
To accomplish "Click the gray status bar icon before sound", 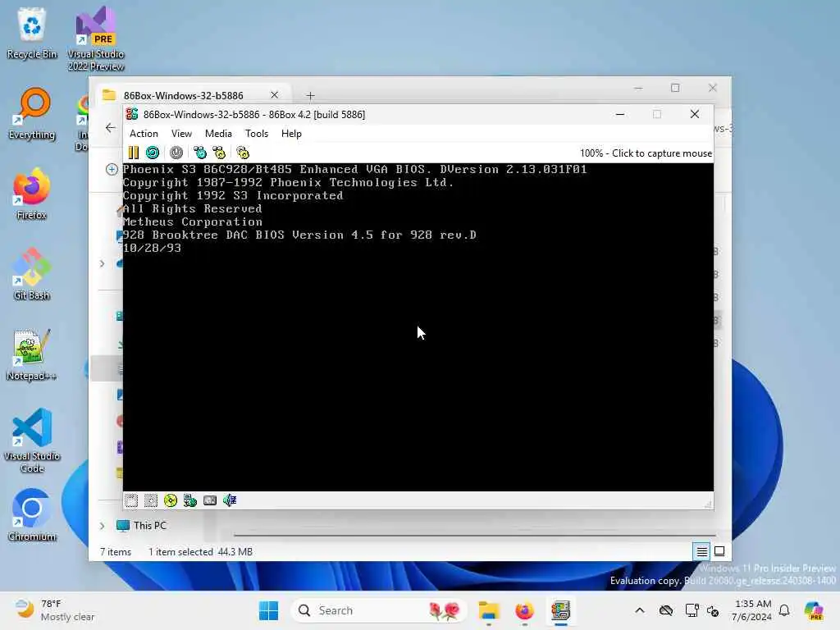I will [x=210, y=500].
